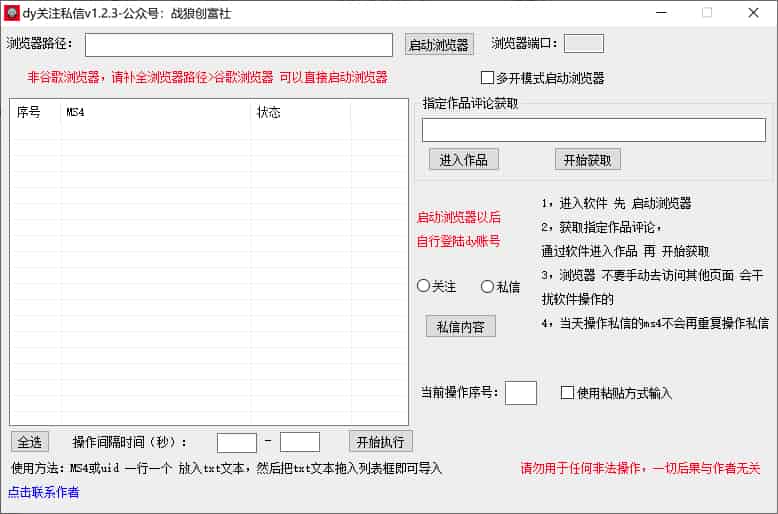Focus the 浏览器路径 input field
The image size is (778, 514).
[238, 45]
